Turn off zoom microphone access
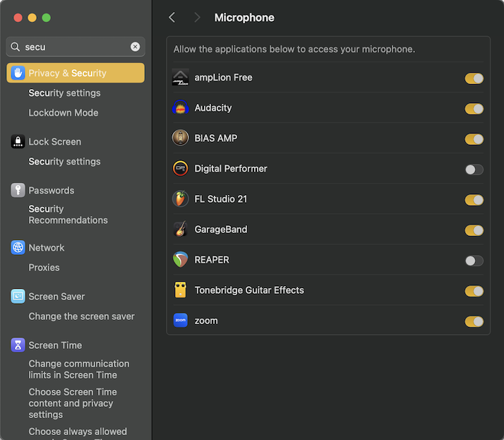 click(474, 321)
